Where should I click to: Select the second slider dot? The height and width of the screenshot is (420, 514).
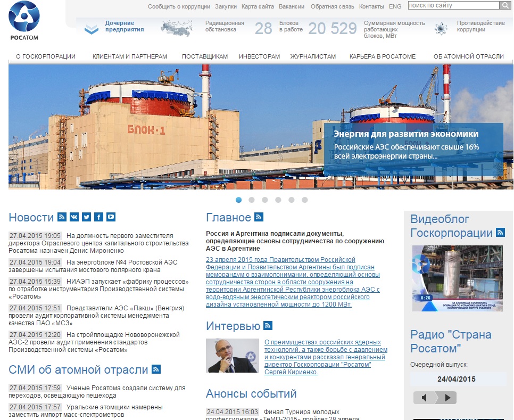coord(252,200)
